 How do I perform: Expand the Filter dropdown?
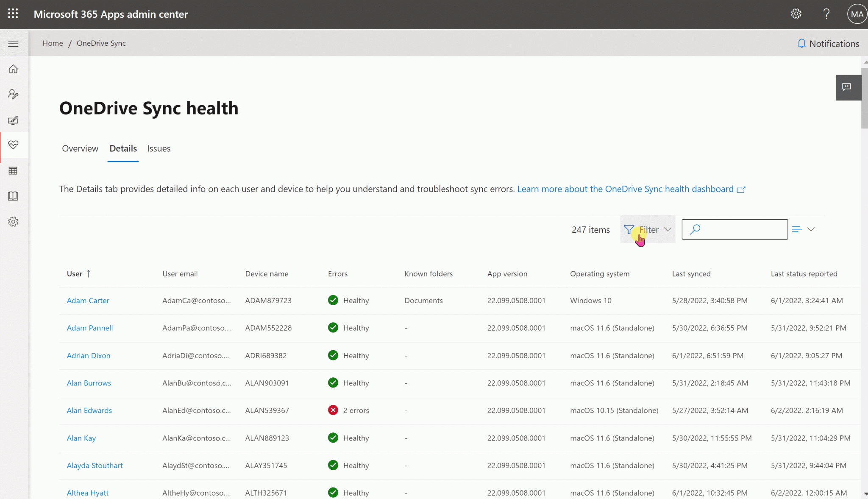pyautogui.click(x=648, y=229)
